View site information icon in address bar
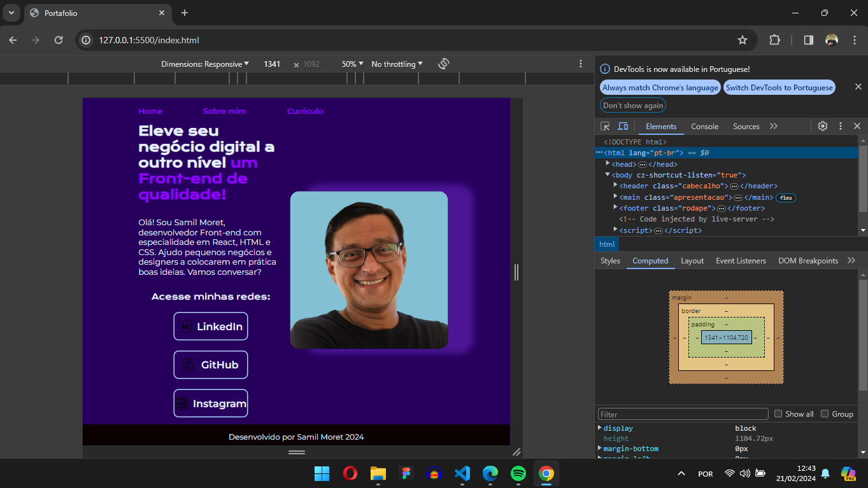The image size is (868, 488). tap(87, 40)
